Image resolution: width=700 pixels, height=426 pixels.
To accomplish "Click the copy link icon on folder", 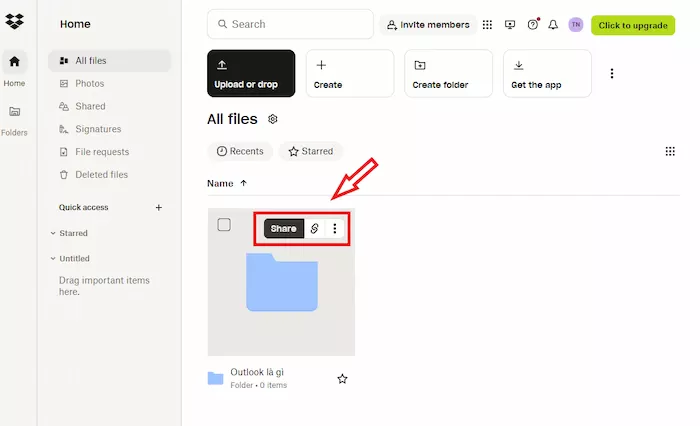I will click(x=314, y=229).
